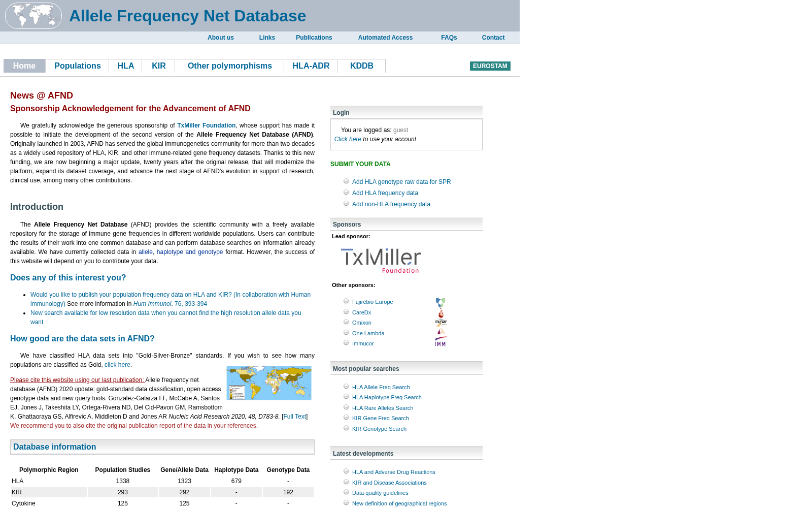Image resolution: width=812 pixels, height=508 pixels.
Task: Click the CareDx sponsor logo icon
Action: point(441,313)
